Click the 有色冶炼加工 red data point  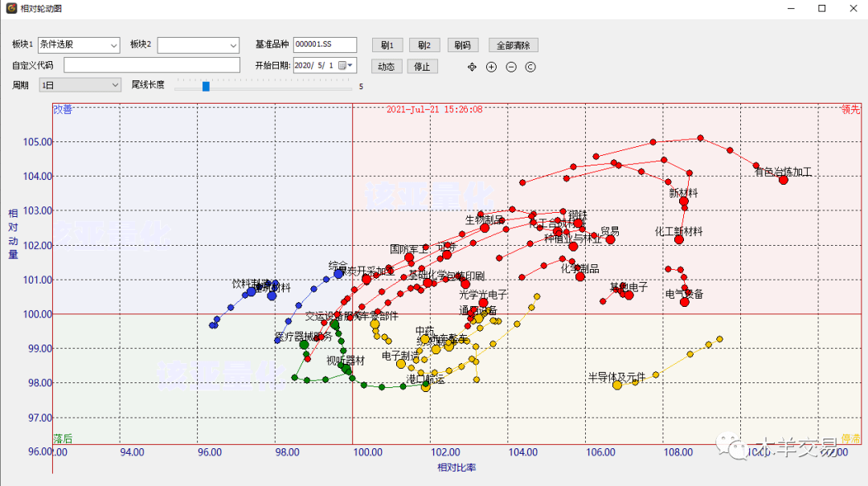[x=783, y=180]
